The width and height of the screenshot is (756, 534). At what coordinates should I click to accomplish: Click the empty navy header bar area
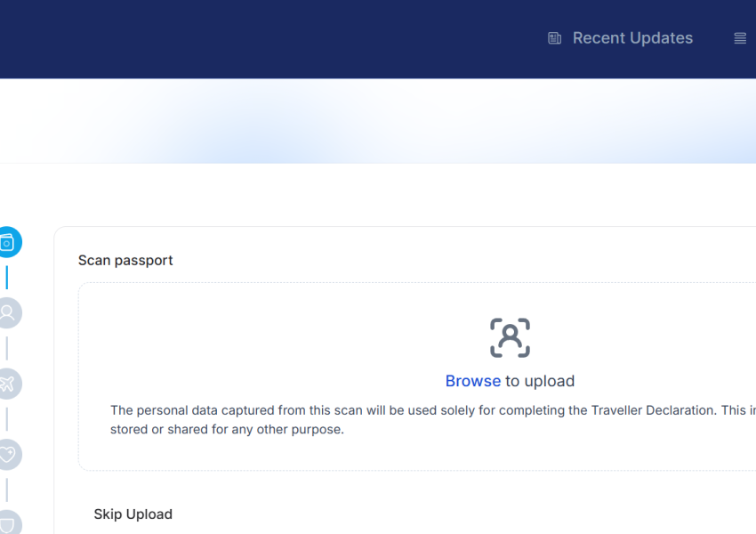coord(267,38)
